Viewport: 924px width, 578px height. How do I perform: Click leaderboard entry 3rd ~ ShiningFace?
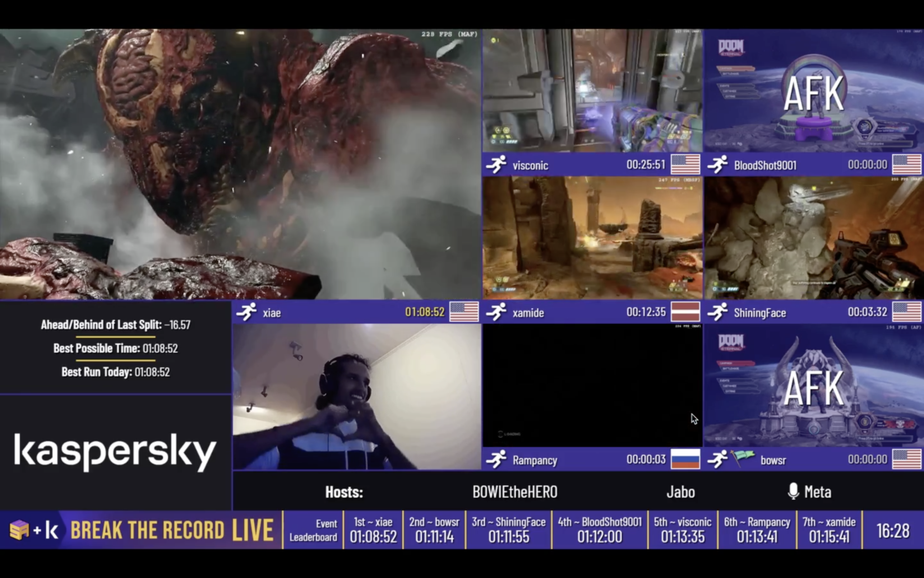[x=508, y=530]
